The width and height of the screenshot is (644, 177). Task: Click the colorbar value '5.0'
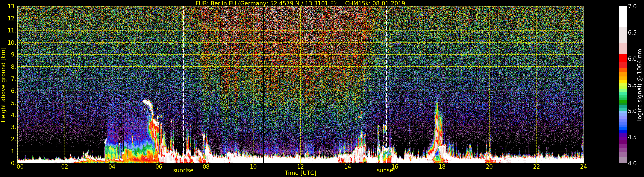point(632,111)
